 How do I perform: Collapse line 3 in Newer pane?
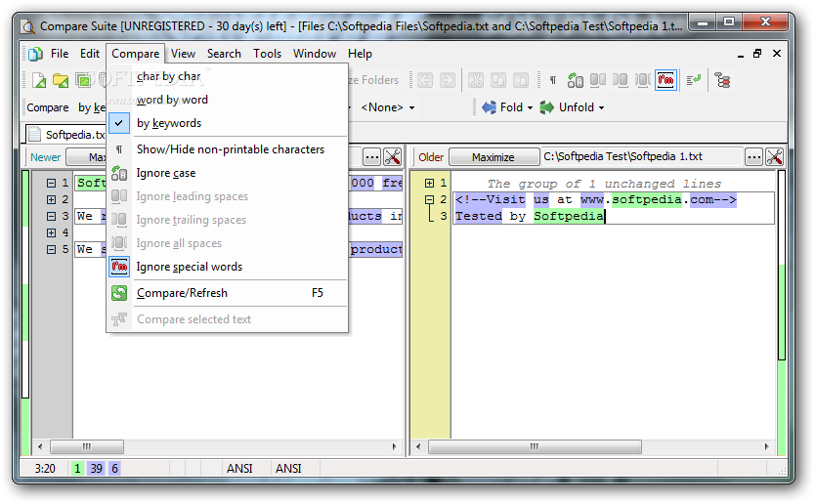(x=51, y=216)
